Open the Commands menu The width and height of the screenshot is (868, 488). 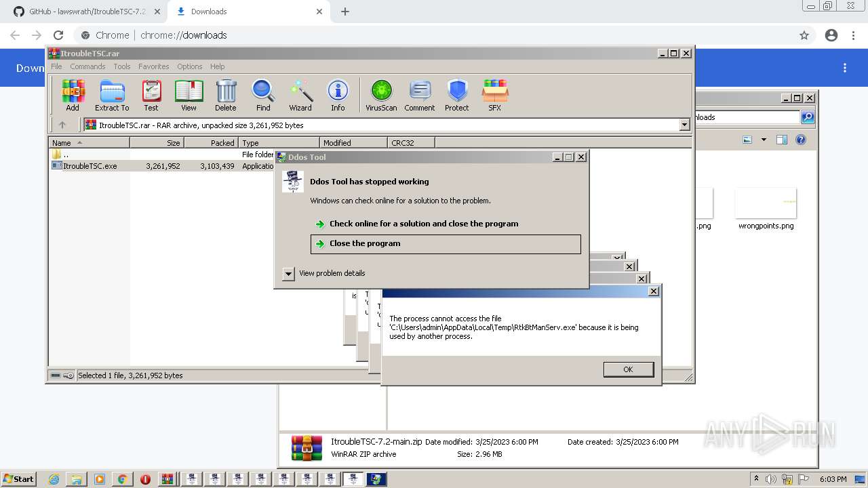87,66
